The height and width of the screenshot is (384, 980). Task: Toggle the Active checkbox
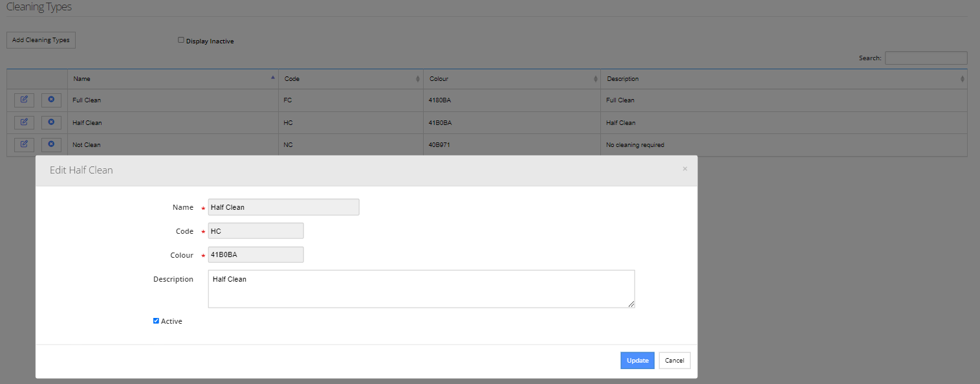[x=156, y=321]
